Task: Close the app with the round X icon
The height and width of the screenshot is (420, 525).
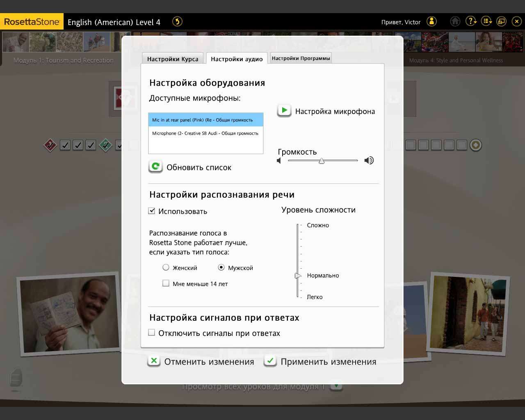Action: tap(517, 21)
